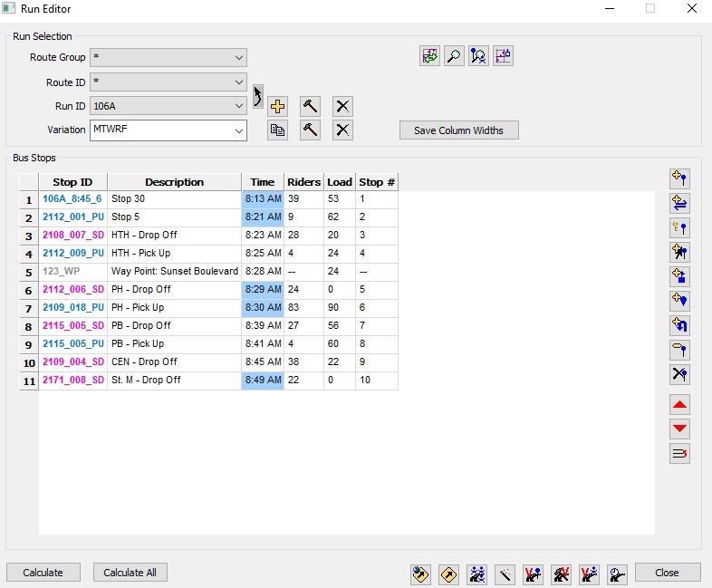Click the add transfer arrows icon
The height and width of the screenshot is (588, 712).
(x=679, y=203)
